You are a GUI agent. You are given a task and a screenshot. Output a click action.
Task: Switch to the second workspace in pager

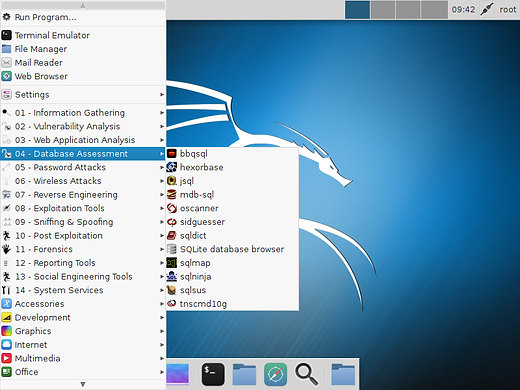point(383,10)
